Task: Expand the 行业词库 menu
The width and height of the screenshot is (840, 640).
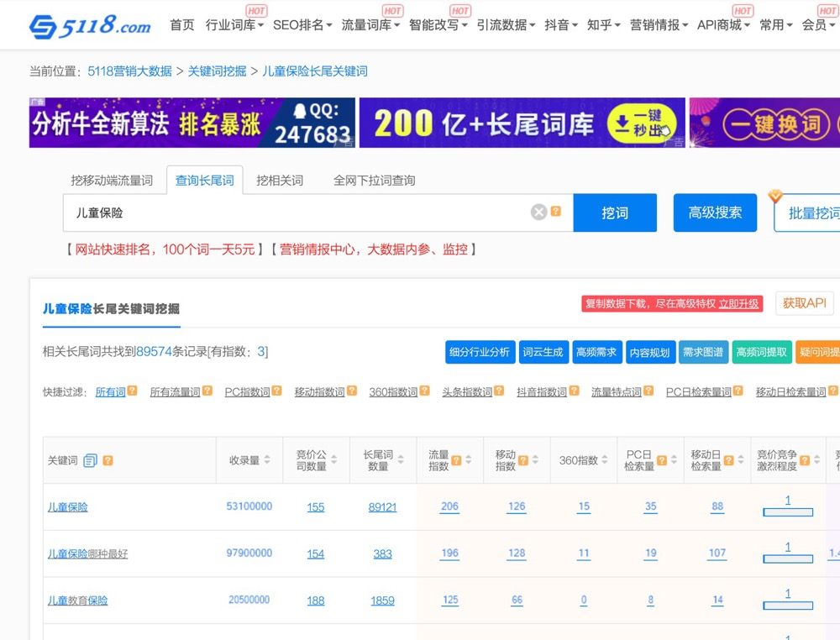Action: 234,25
